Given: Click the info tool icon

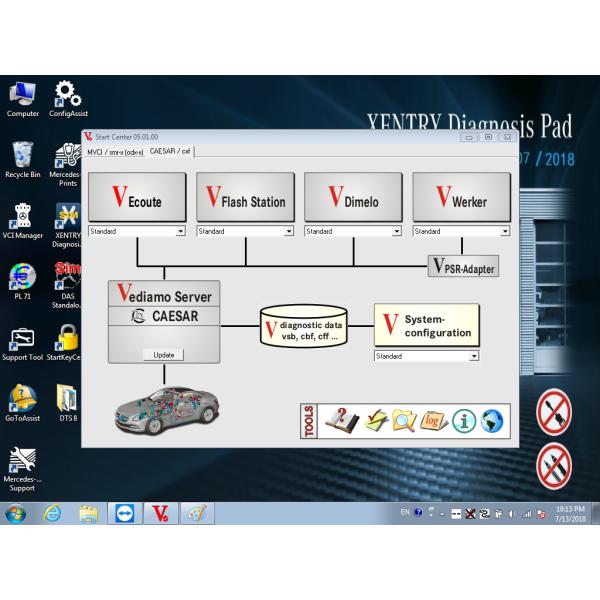Looking at the screenshot, I should click(463, 421).
